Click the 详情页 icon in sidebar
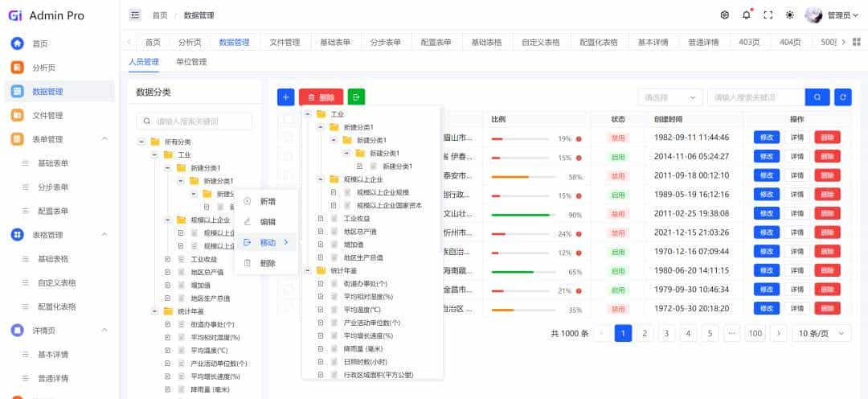The height and width of the screenshot is (399, 868). pyautogui.click(x=17, y=331)
